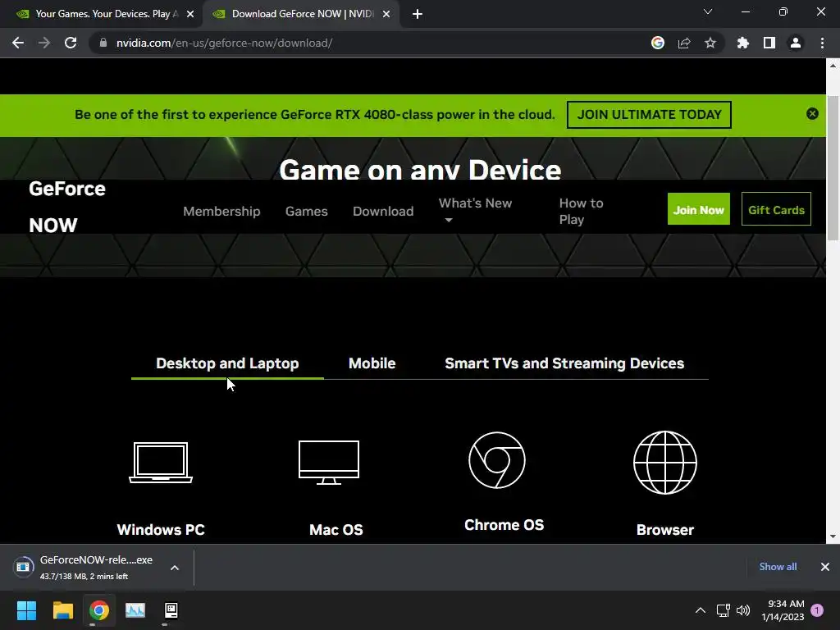Image resolution: width=840 pixels, height=630 pixels.
Task: Open the How to Play nav item
Action: [x=581, y=211]
